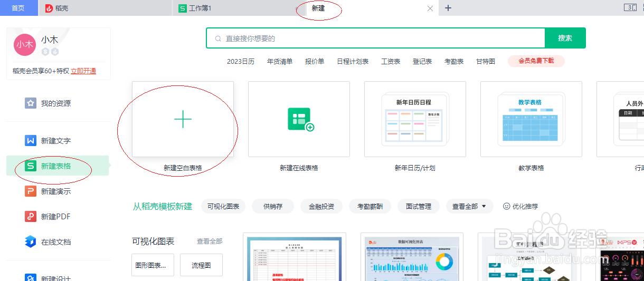Click the 2023日历 search suggestion
644x281 pixels.
[x=241, y=61]
